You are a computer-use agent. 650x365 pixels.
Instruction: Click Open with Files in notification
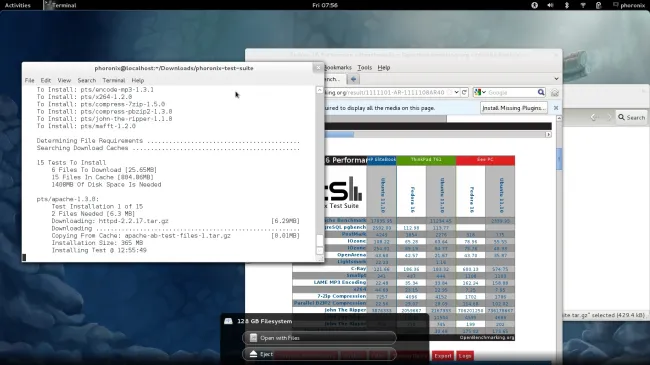pyautogui.click(x=319, y=338)
